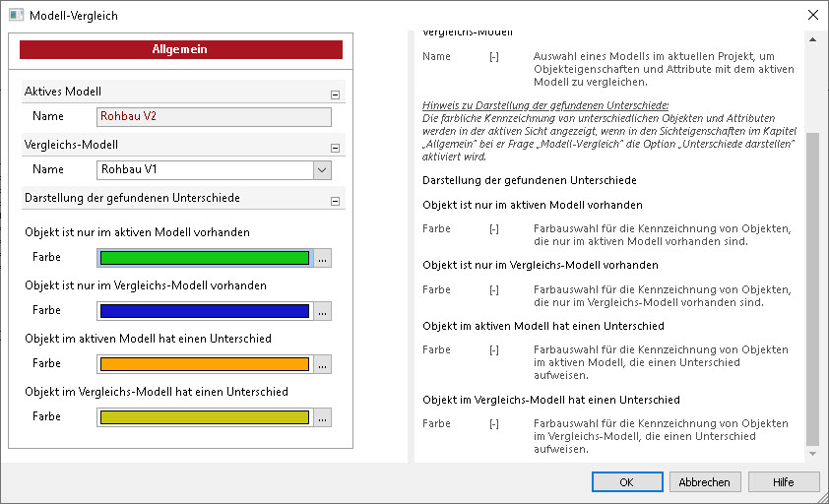This screenshot has width=829, height=504.
Task: Click the blue color swatch
Action: click(205, 311)
